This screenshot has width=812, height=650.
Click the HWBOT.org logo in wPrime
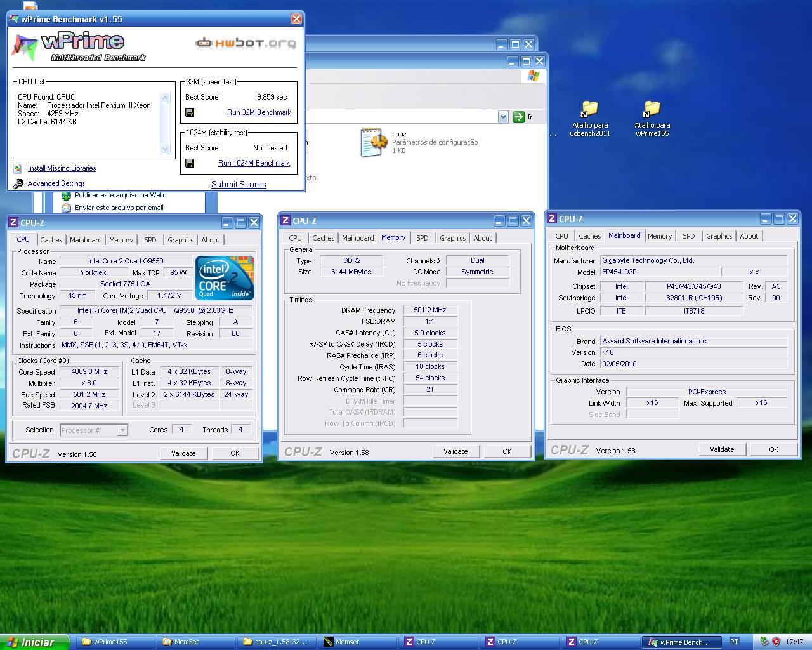click(246, 43)
